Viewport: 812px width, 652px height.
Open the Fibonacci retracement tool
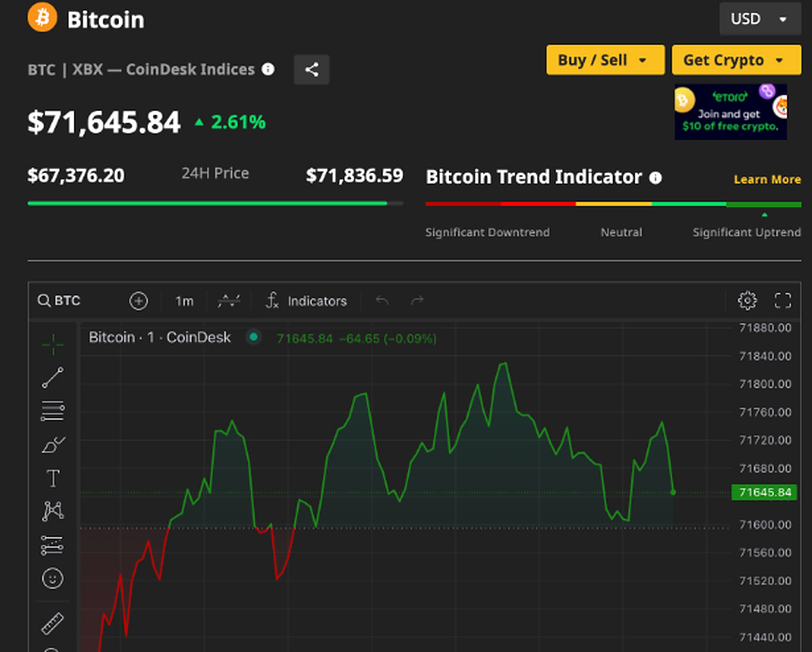click(52, 411)
